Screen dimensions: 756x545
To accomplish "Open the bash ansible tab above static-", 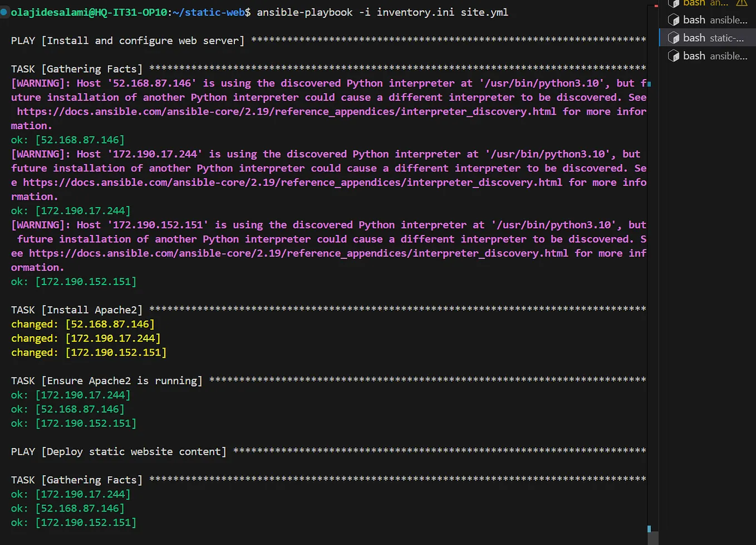I will pos(707,20).
